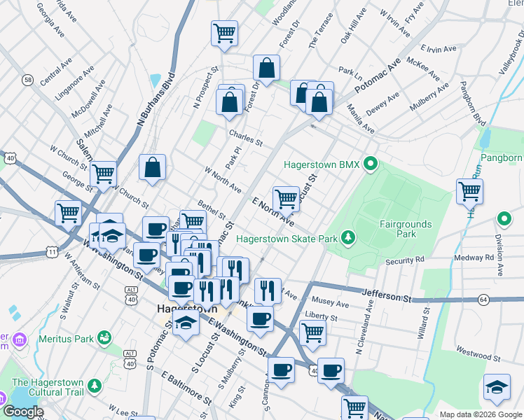This screenshot has width=524, height=420.
Task: Click the graduation cap marker above W Washington St
Action: [112, 236]
